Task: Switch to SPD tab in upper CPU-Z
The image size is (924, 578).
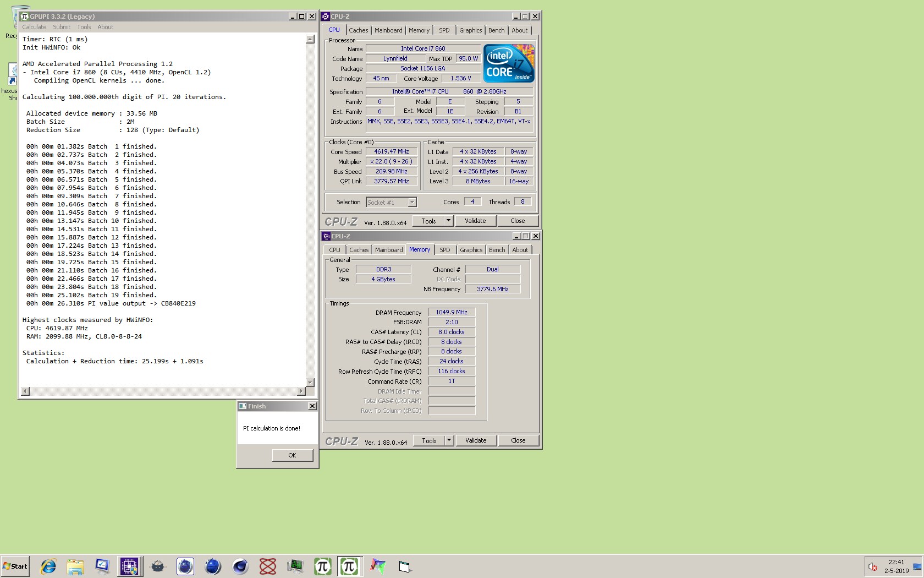Action: coord(444,30)
